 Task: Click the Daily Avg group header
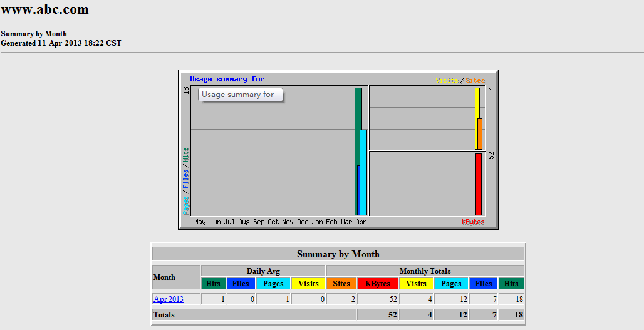pos(263,271)
